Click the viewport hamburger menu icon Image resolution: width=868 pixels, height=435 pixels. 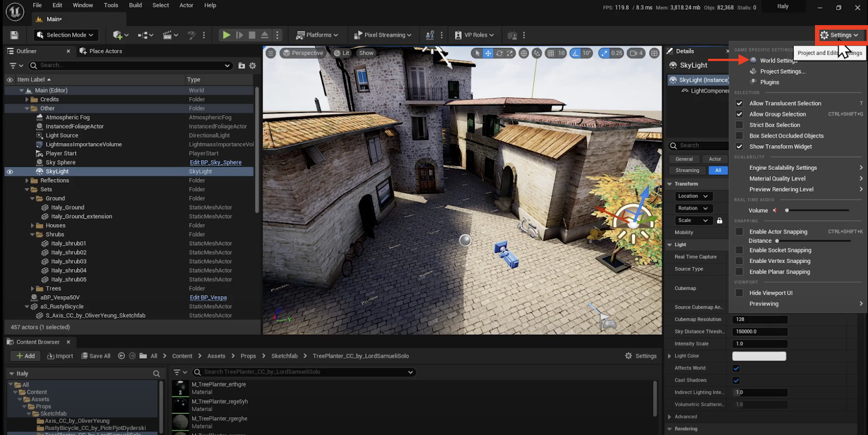pos(271,53)
